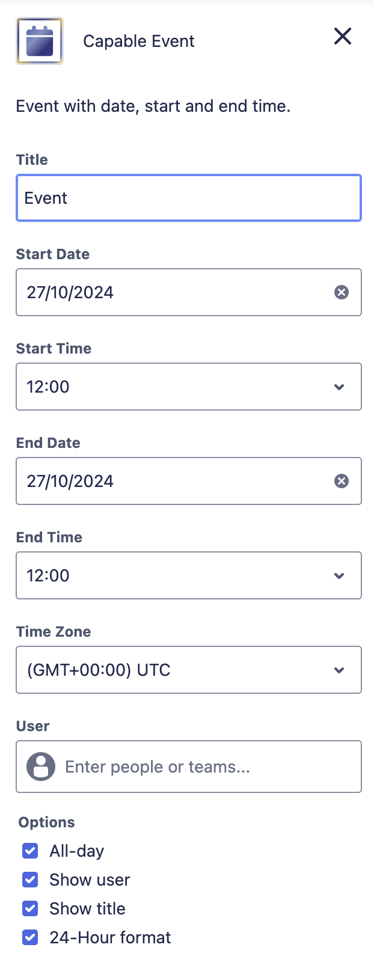Open the End Time 12:00 dropdown

(x=189, y=575)
